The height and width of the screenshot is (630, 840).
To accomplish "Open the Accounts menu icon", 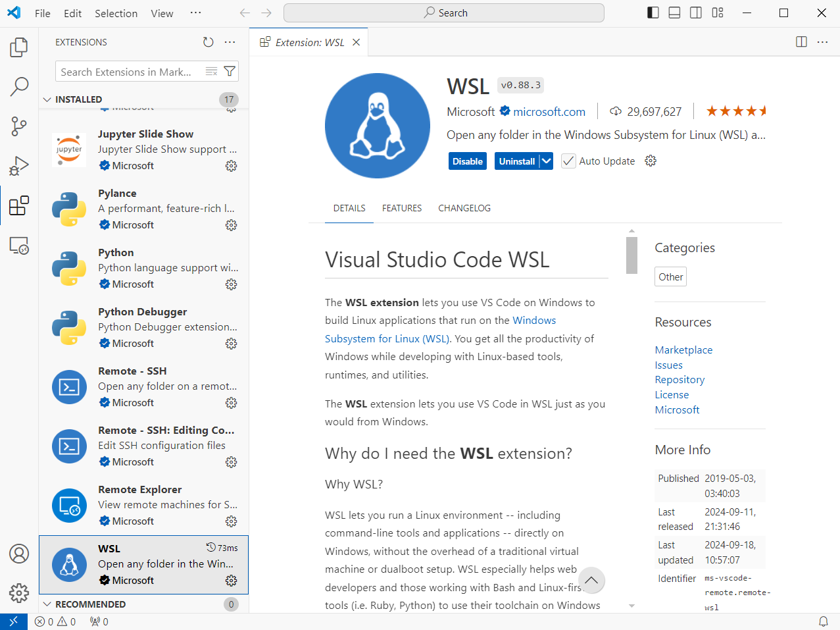I will tap(19, 554).
